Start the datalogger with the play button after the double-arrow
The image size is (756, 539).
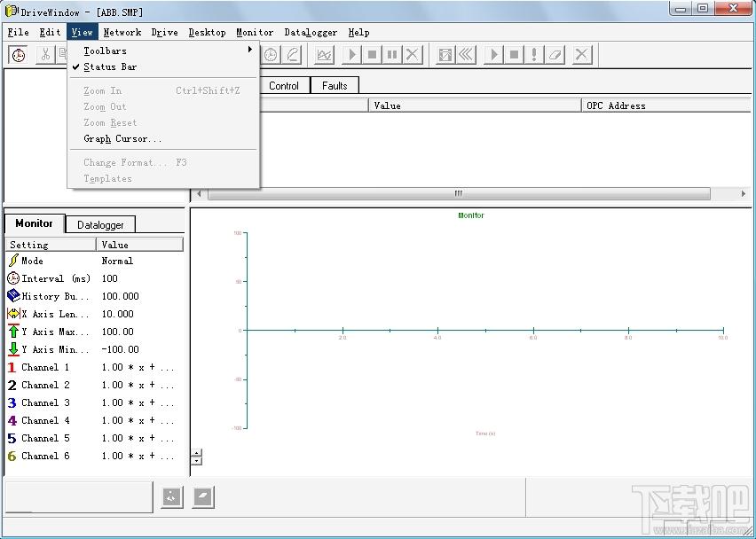click(493, 55)
